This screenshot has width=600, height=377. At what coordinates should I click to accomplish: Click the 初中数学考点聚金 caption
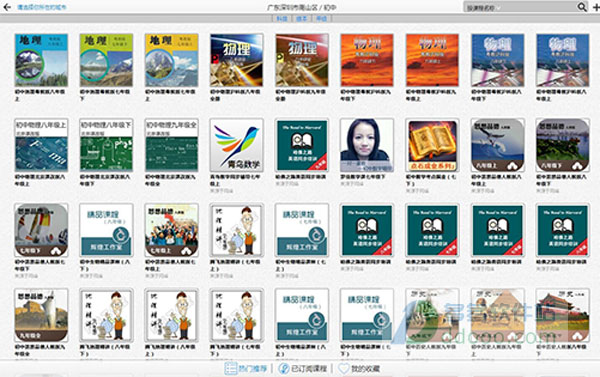click(x=431, y=180)
